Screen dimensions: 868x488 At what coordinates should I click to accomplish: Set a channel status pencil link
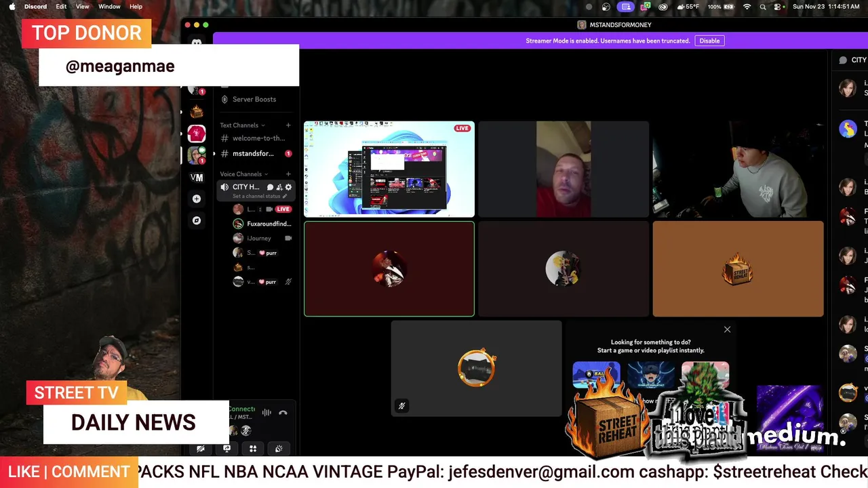[x=260, y=197]
